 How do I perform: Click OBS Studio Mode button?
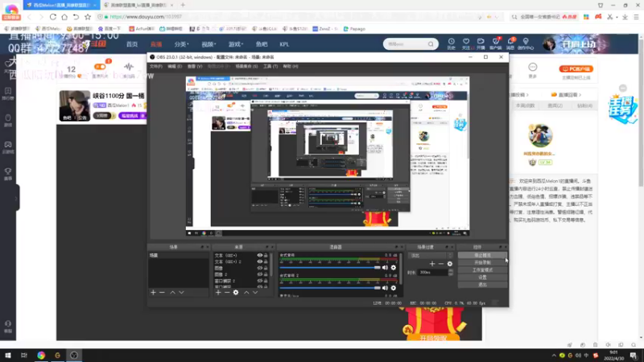pyautogui.click(x=482, y=270)
